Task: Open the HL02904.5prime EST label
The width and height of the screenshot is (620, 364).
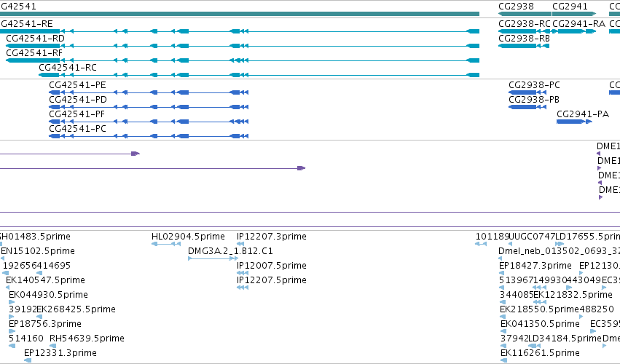Action: [188, 237]
